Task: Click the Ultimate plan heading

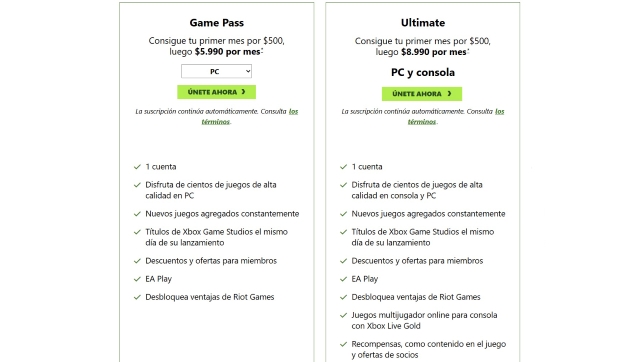Action: [x=423, y=23]
